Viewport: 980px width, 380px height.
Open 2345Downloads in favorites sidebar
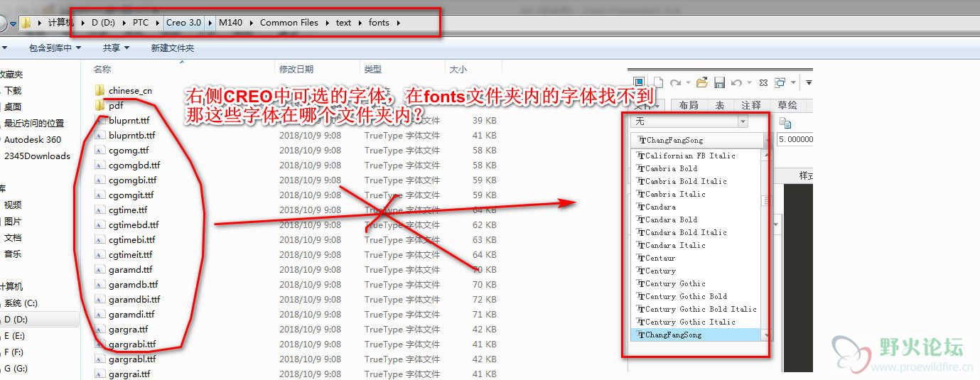[x=37, y=156]
